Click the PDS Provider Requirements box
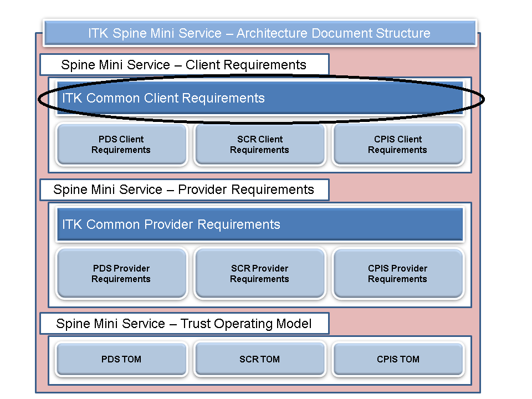The width and height of the screenshot is (532, 399). pyautogui.click(x=121, y=274)
